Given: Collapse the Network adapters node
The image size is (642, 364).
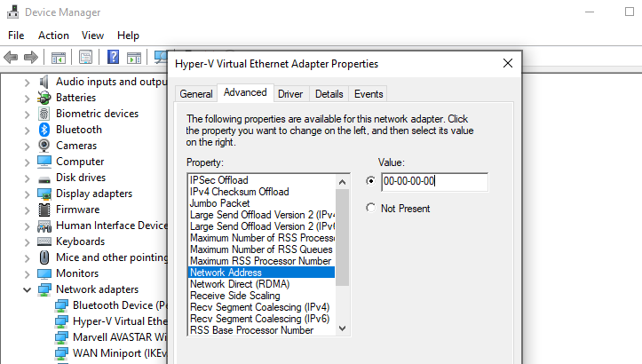Looking at the screenshot, I should [27, 290].
